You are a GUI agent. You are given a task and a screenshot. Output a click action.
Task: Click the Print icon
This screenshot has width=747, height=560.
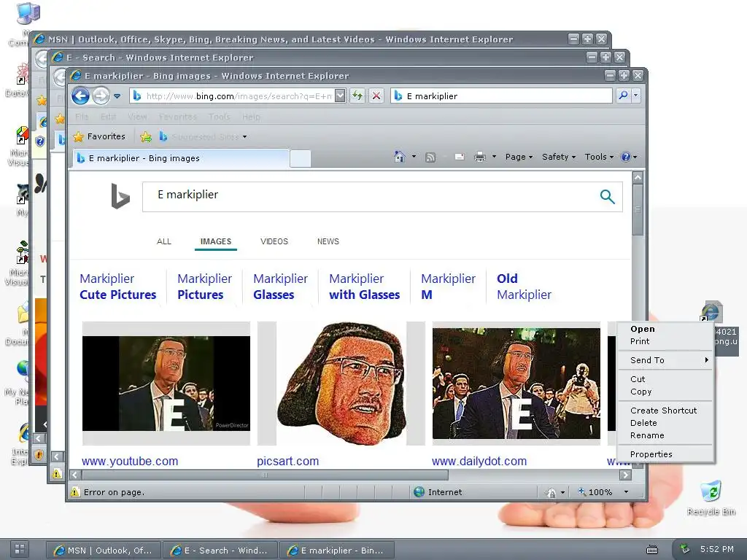pos(480,157)
